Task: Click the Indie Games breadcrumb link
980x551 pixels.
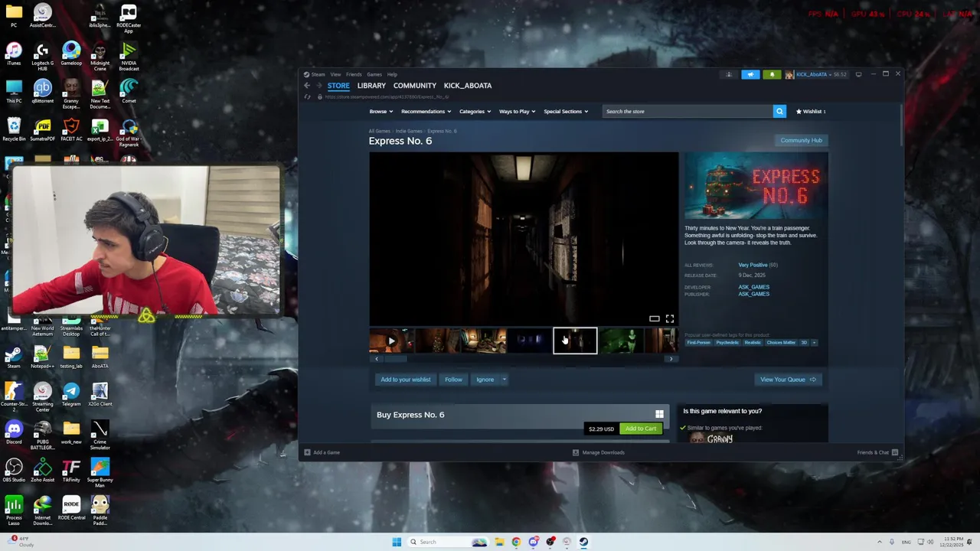Action: [x=409, y=132]
